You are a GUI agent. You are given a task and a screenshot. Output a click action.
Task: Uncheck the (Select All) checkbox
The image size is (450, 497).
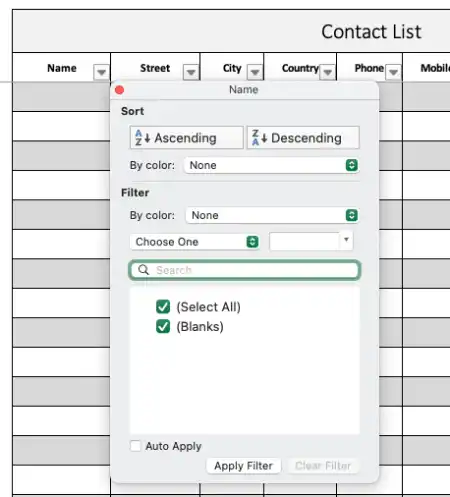[x=163, y=307]
